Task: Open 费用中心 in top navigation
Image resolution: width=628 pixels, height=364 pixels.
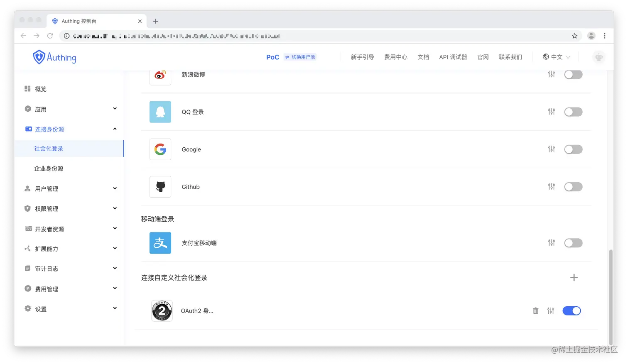Action: pos(395,57)
